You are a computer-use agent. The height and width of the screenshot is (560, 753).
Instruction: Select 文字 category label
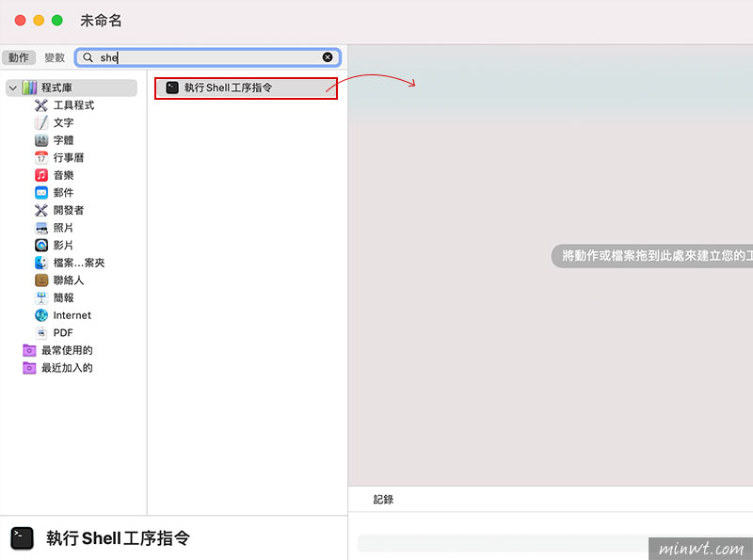[63, 122]
